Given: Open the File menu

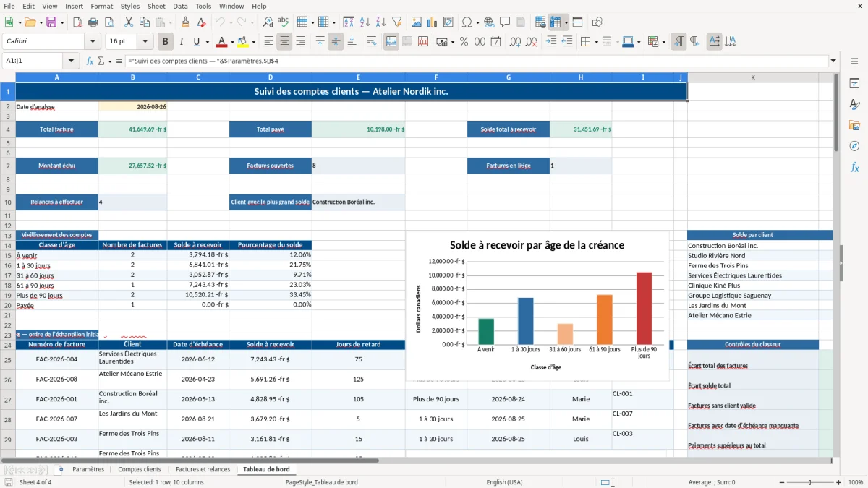Looking at the screenshot, I should [9, 6].
